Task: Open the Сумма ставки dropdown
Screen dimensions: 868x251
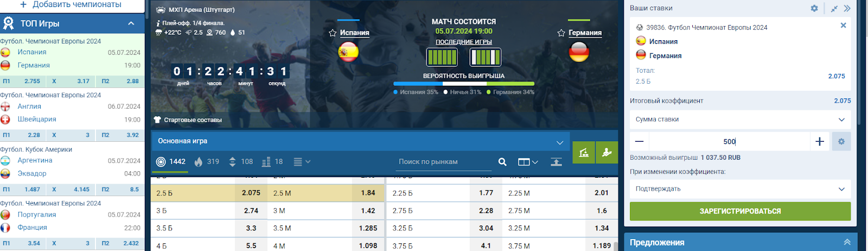Action: [x=740, y=120]
